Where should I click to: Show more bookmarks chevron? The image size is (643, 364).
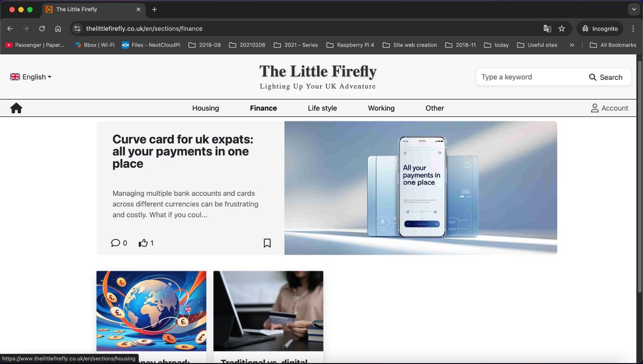(x=572, y=45)
